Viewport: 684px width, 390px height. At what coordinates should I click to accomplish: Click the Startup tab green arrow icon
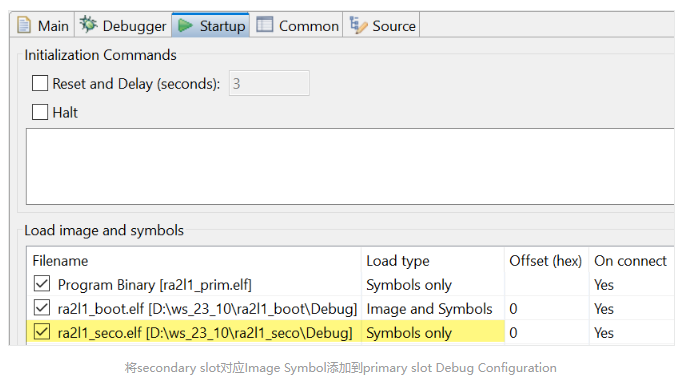pos(185,25)
